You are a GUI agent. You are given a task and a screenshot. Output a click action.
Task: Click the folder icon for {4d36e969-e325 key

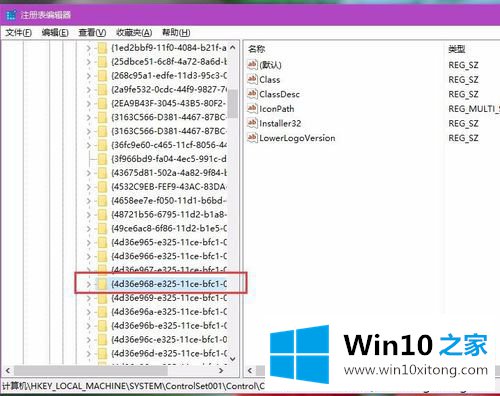click(102, 298)
